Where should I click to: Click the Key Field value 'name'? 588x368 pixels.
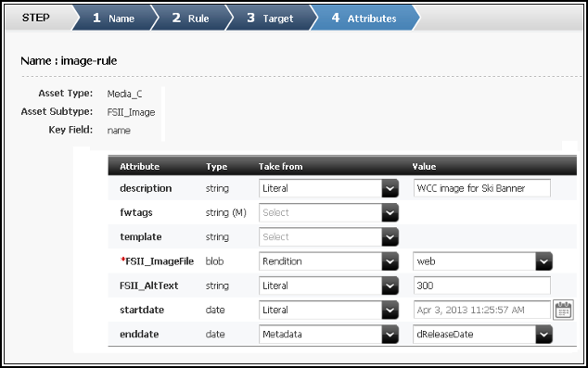(x=119, y=131)
